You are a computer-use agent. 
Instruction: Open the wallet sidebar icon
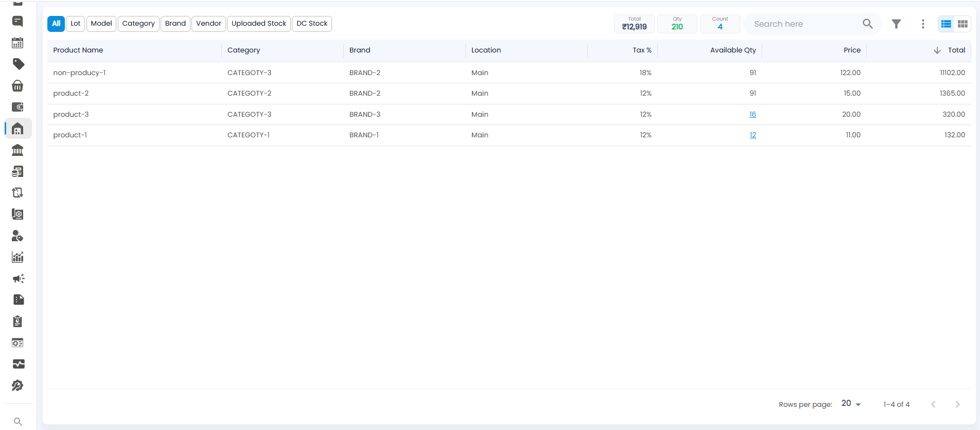tap(17, 107)
